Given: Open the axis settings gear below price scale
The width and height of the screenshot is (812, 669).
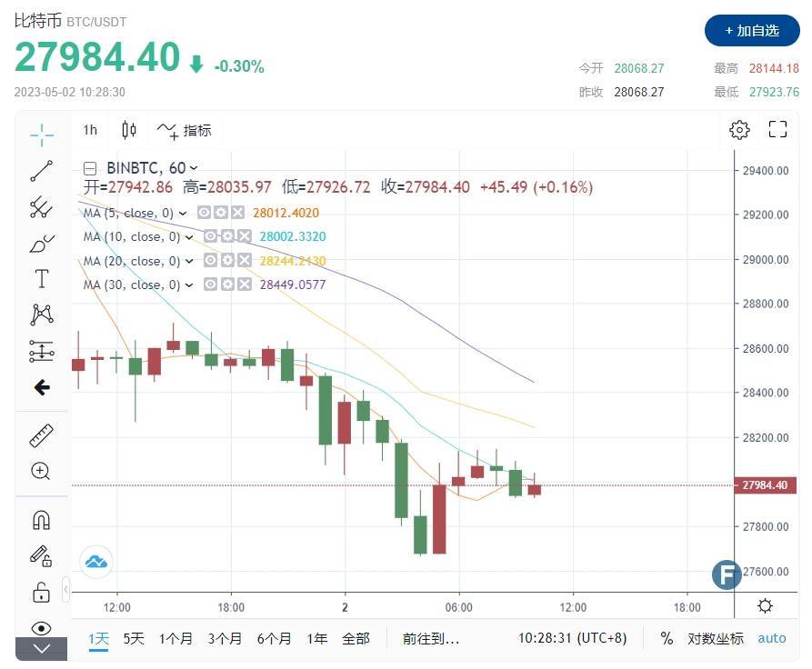Looking at the screenshot, I should coord(765,606).
